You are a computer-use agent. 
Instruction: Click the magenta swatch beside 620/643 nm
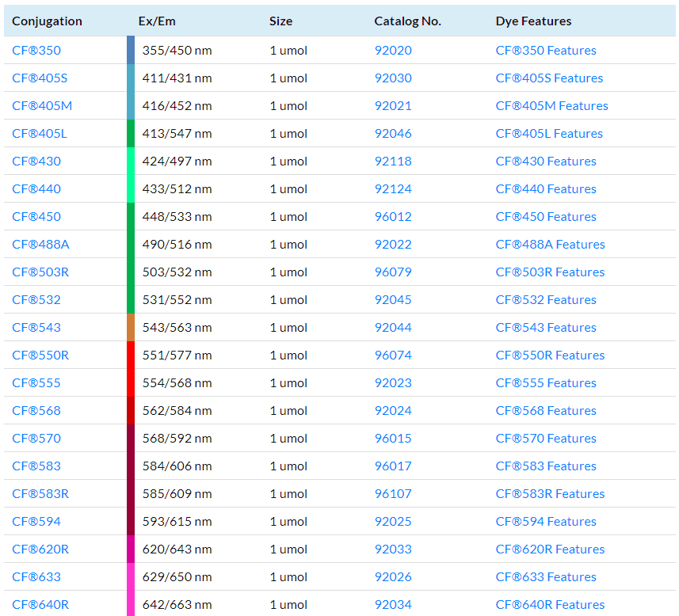coord(131,549)
